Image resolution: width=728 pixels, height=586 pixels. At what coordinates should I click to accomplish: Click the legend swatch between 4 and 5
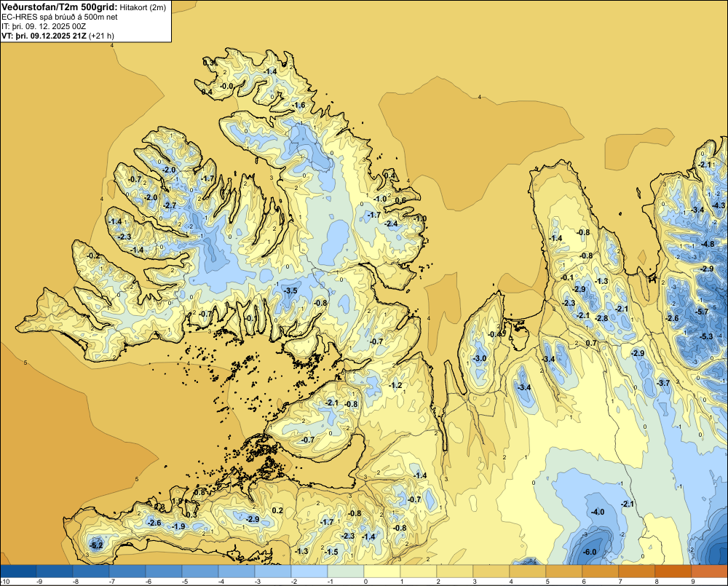[528, 571]
